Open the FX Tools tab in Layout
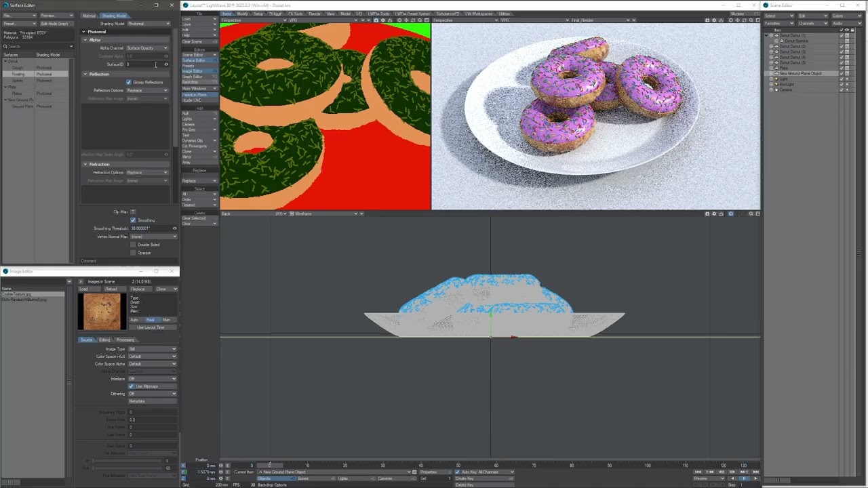This screenshot has height=488, width=868. 296,14
